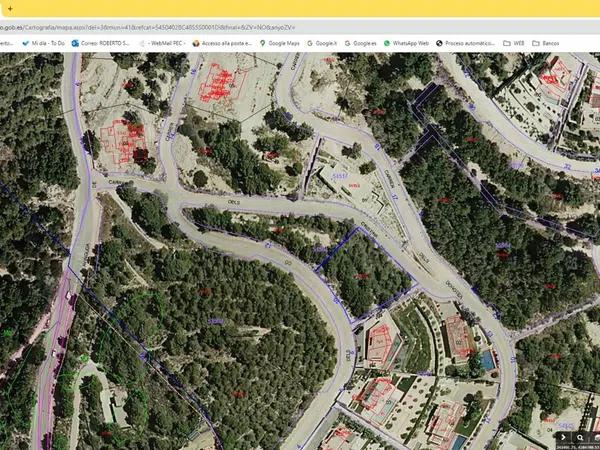Open the WebMail PEC bookmark
The height and width of the screenshot is (450, 600).
coord(167,44)
